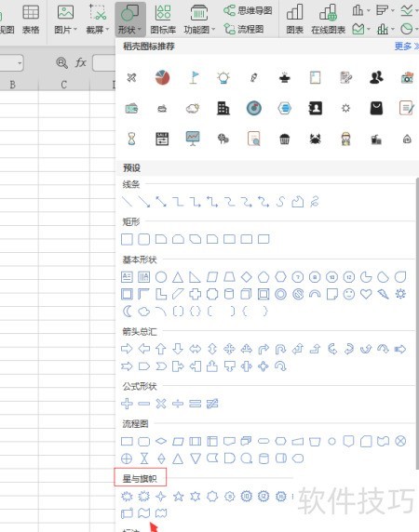The width and height of the screenshot is (419, 532).
Task: Insert a 思维导图 mind map
Action: click(248, 10)
